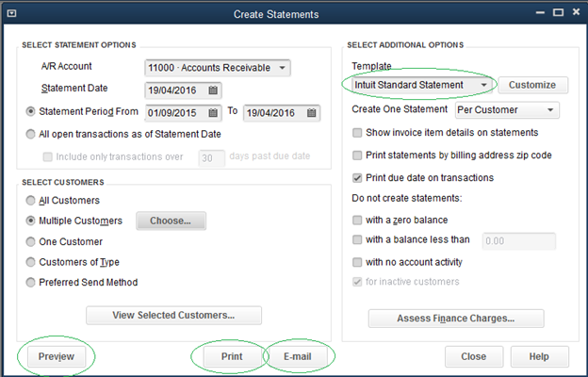The height and width of the screenshot is (377, 588).
Task: Check the with a zero balance option
Action: tap(357, 219)
